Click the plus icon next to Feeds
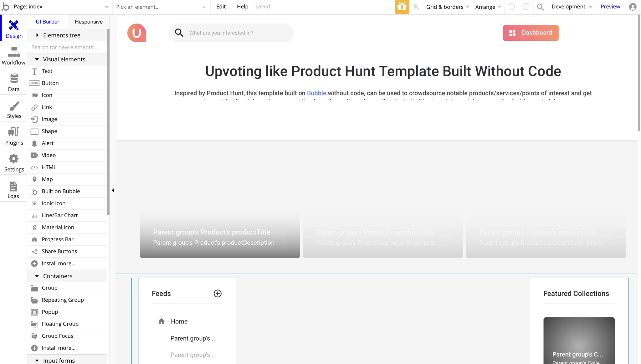 click(218, 293)
